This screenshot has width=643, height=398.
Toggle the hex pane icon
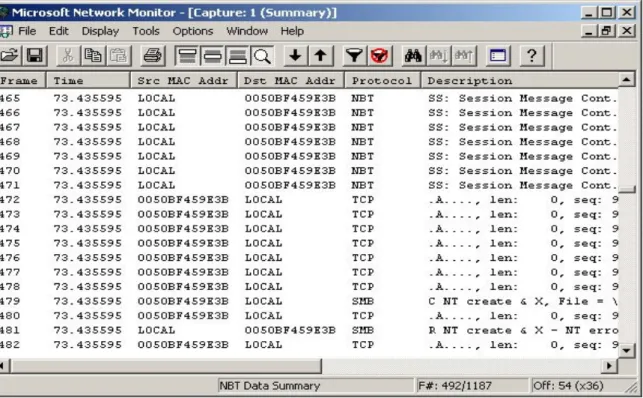[x=237, y=56]
